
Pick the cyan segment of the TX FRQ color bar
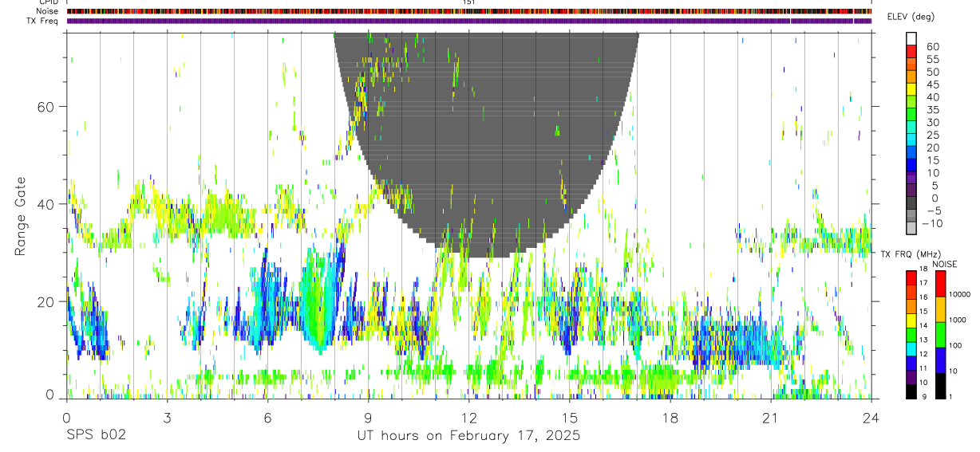point(911,349)
